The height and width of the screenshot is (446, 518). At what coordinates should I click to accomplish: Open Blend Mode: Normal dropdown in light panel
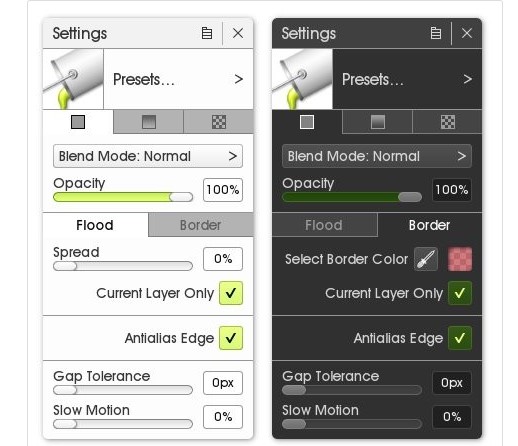pos(148,156)
